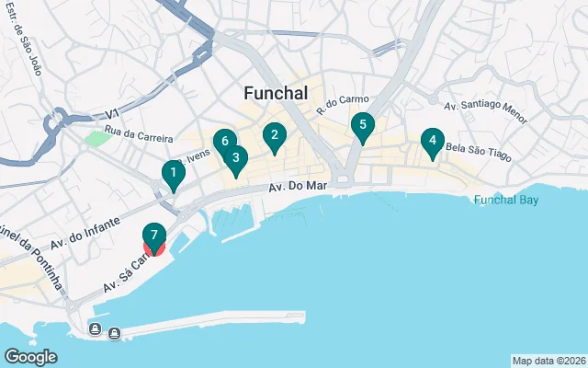Click the Map data ©2026 attribution
Viewport: 588px width, 368px height.
point(549,362)
